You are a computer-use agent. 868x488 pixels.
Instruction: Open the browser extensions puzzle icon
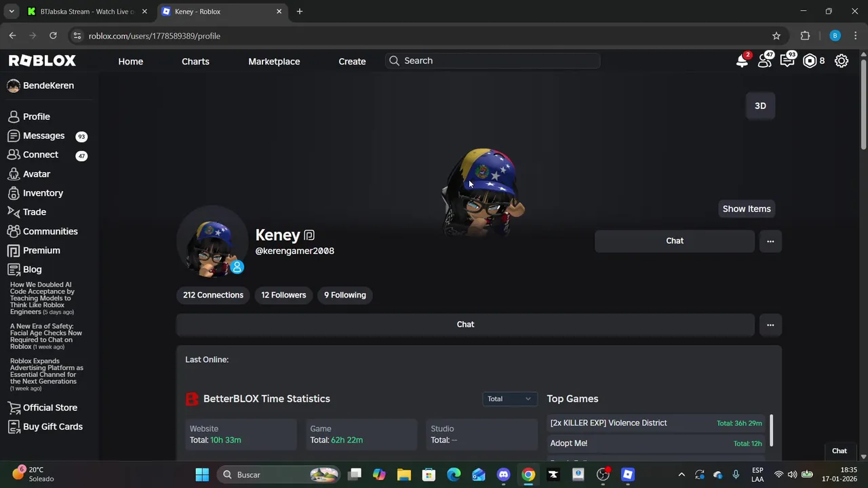805,36
